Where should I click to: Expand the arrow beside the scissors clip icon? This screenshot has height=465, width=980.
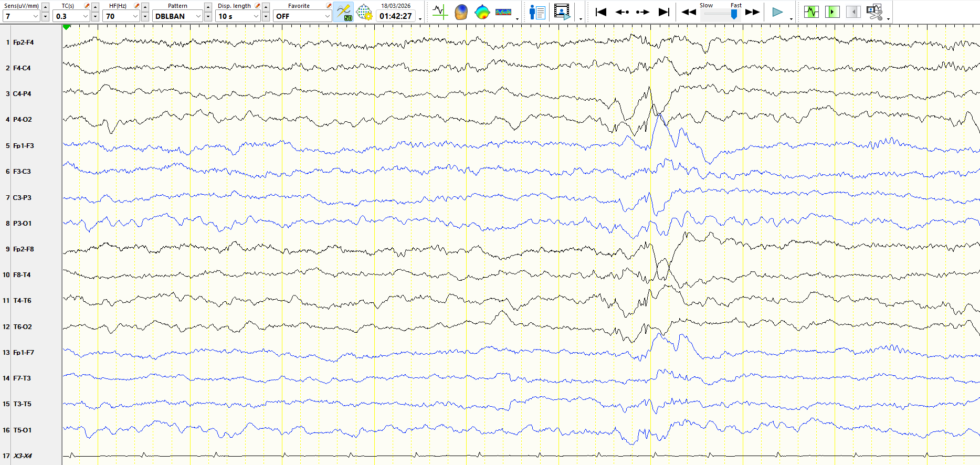888,19
